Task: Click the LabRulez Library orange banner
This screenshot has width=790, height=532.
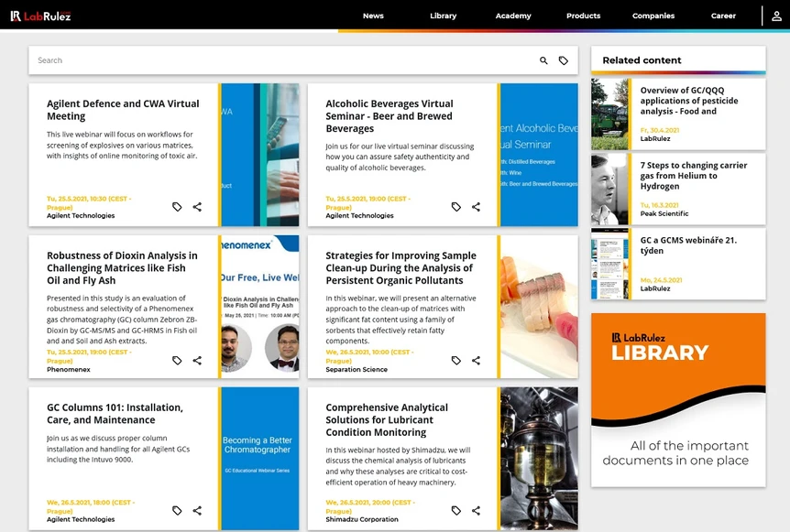Action: click(678, 400)
